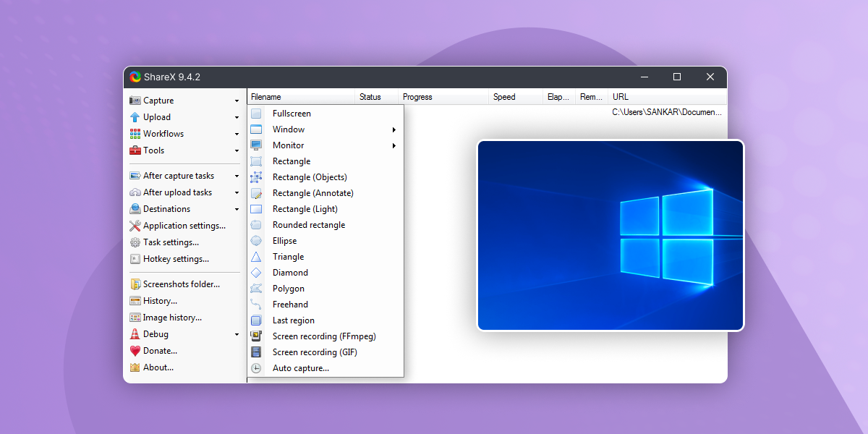Expand the After upload tasks arrow
The image size is (868, 434).
pos(237,193)
